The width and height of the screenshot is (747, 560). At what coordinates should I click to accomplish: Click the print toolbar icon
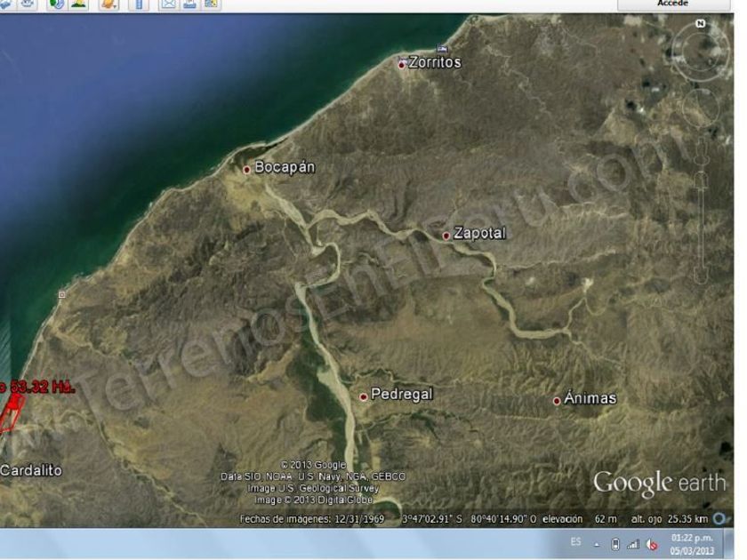pyautogui.click(x=189, y=4)
